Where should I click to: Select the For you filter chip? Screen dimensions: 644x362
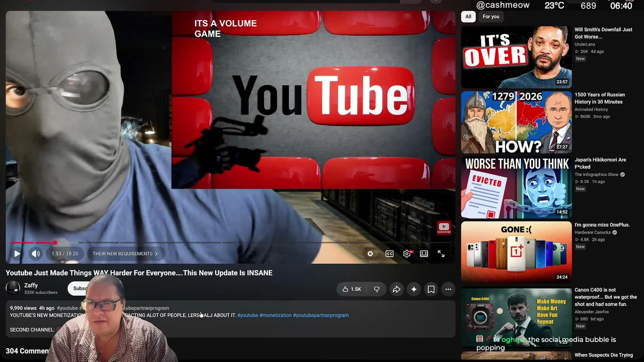491,17
